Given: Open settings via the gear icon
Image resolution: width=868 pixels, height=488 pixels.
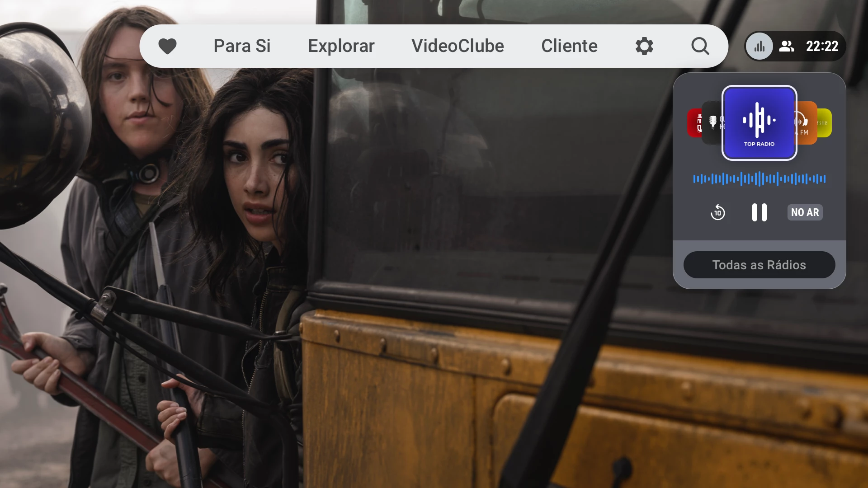Looking at the screenshot, I should pos(644,46).
